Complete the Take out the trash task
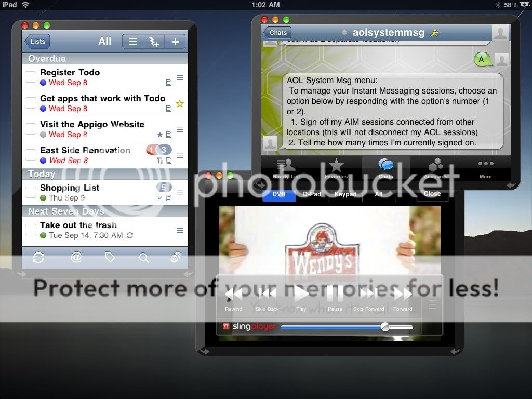The width and height of the screenshot is (532, 399). [31, 229]
